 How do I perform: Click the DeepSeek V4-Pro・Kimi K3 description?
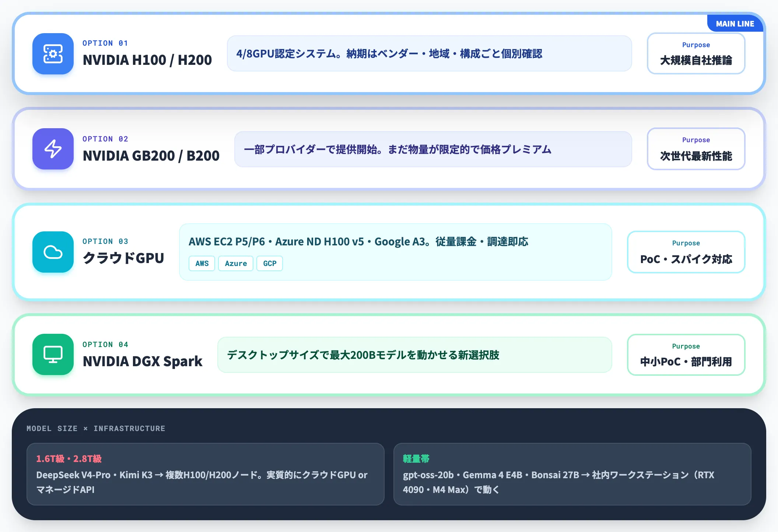point(202,482)
